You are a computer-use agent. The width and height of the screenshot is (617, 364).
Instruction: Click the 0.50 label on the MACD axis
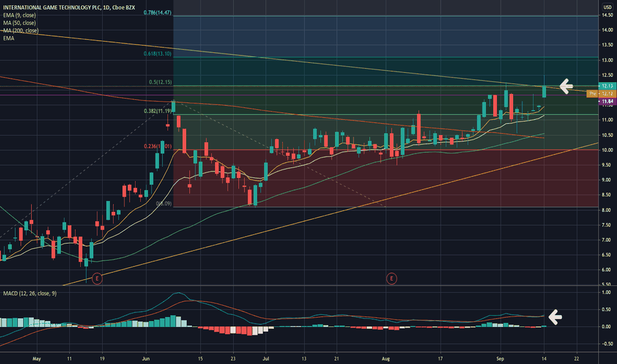tap(606, 309)
